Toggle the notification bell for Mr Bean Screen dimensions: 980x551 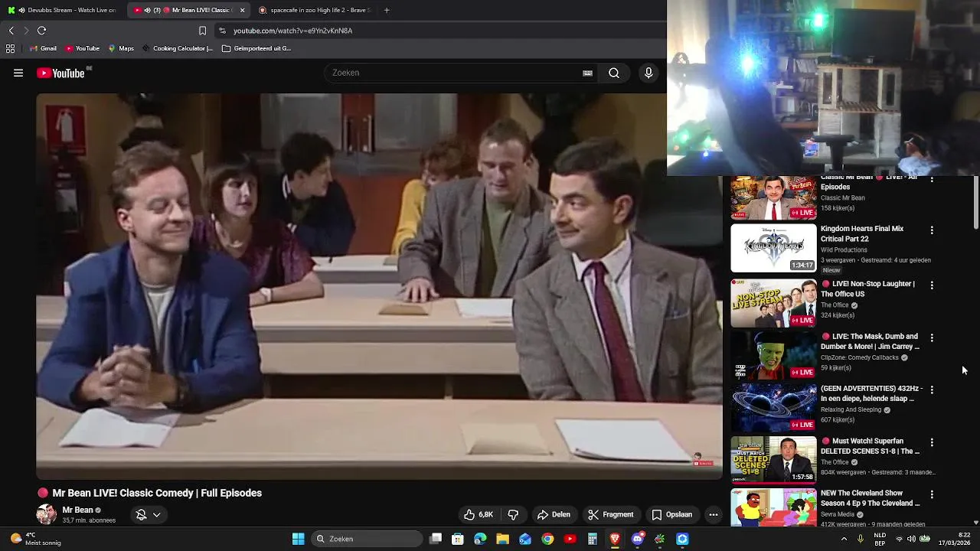141,514
